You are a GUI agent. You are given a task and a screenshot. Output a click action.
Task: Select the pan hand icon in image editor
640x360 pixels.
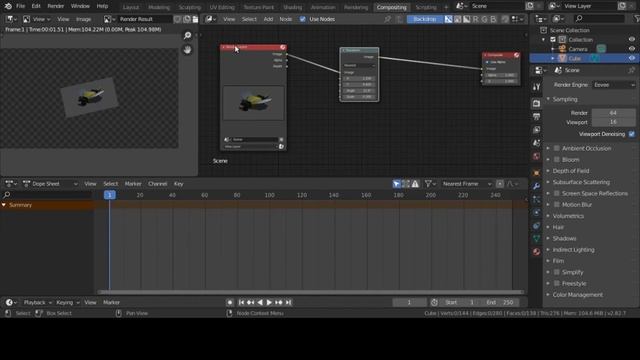point(187,50)
